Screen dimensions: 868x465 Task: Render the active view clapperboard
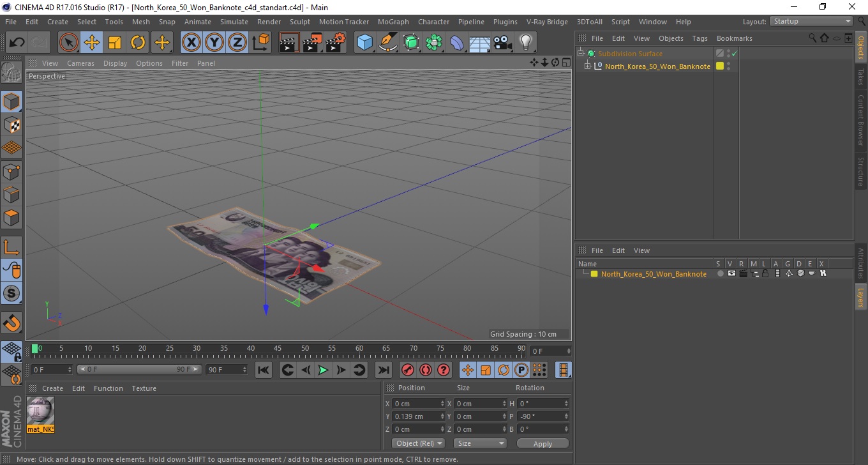[x=289, y=43]
